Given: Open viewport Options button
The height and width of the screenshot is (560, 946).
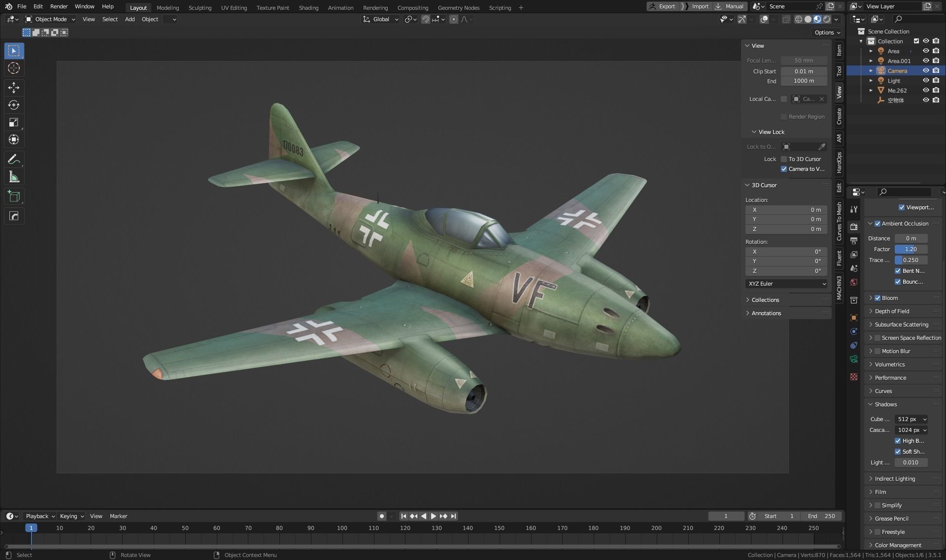Looking at the screenshot, I should pos(827,33).
